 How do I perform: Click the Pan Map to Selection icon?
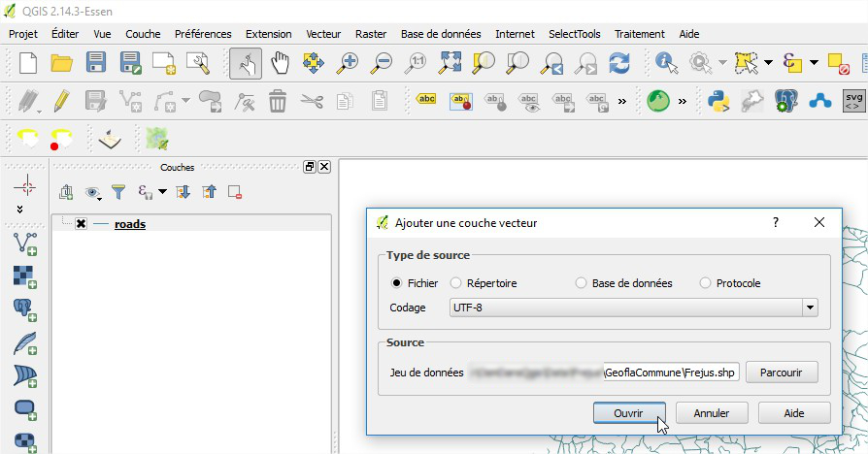coord(314,62)
